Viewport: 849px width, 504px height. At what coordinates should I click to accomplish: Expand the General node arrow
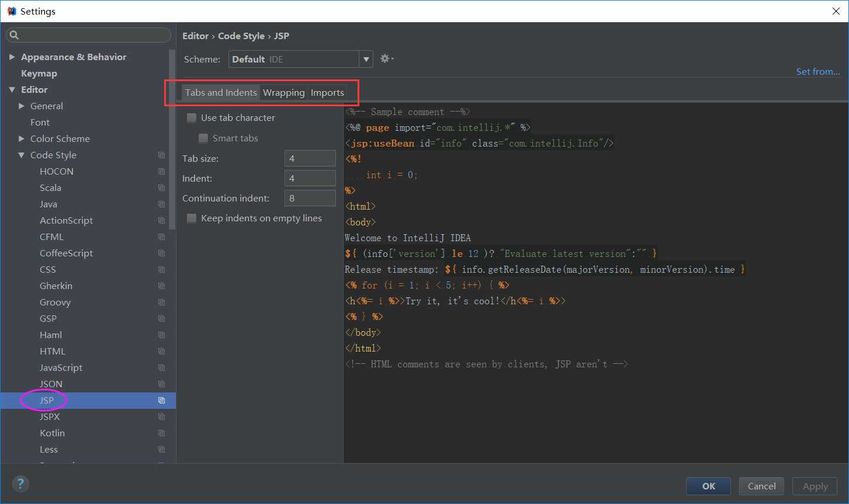pos(22,106)
